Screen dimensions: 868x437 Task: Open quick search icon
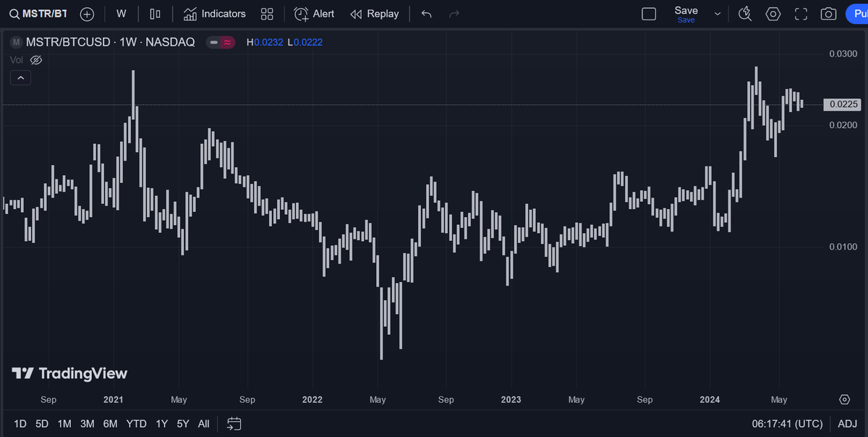click(745, 14)
